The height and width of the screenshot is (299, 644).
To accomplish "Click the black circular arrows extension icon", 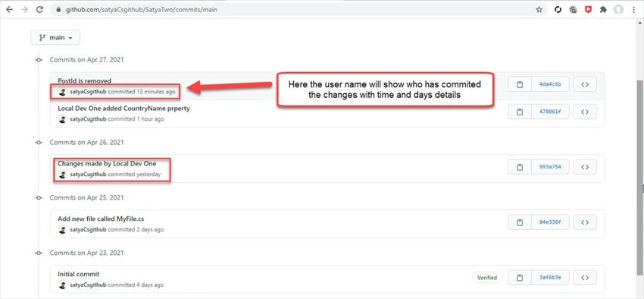I will click(558, 9).
